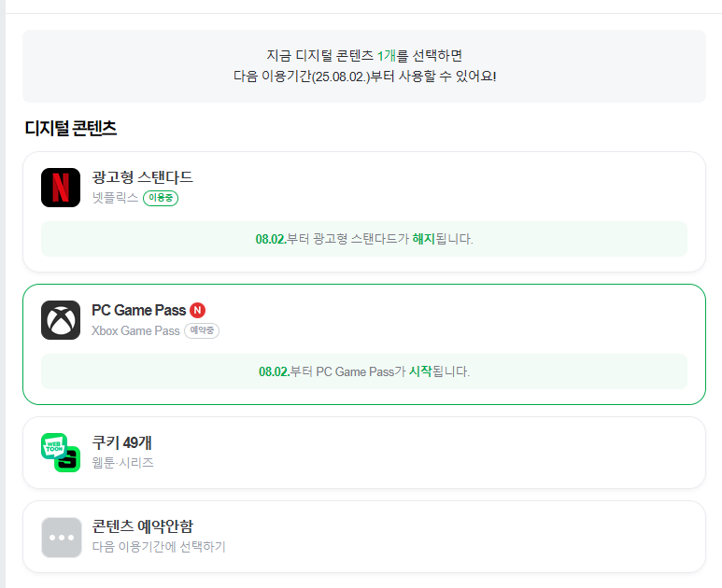Click the green 이용중 status badge
The width and height of the screenshot is (722, 588).
(161, 198)
